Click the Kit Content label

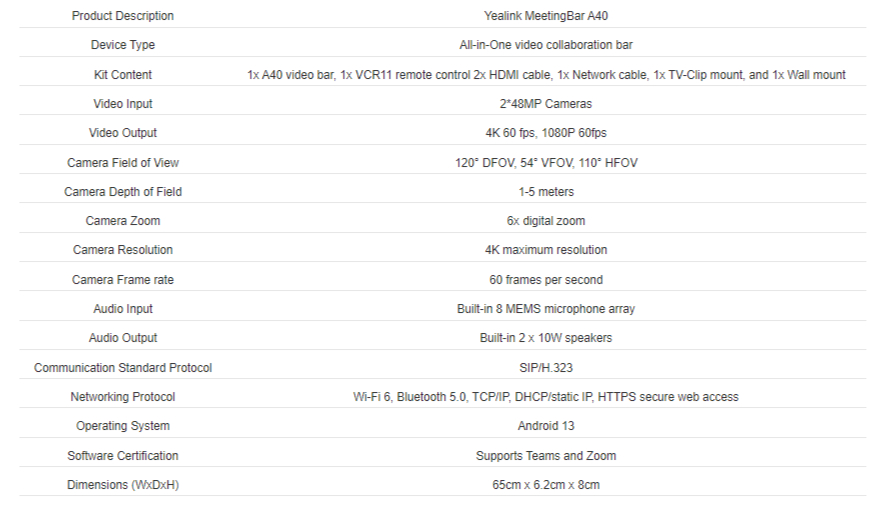123,74
